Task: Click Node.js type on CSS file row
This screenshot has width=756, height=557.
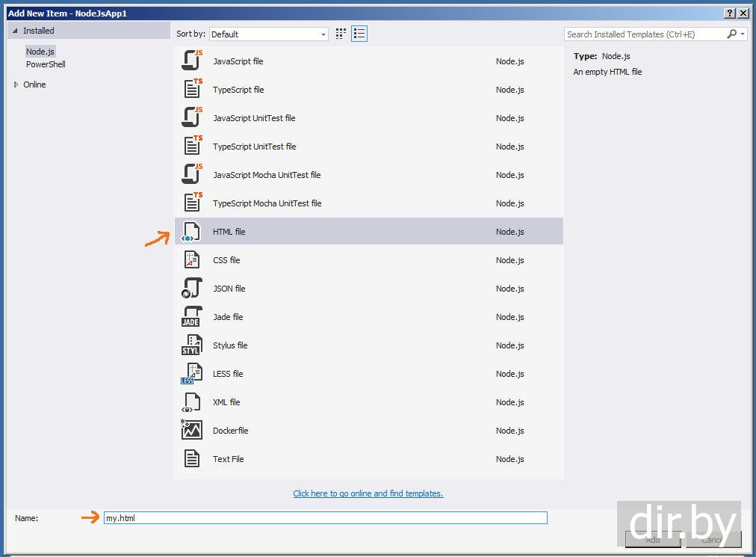Action: coord(509,260)
